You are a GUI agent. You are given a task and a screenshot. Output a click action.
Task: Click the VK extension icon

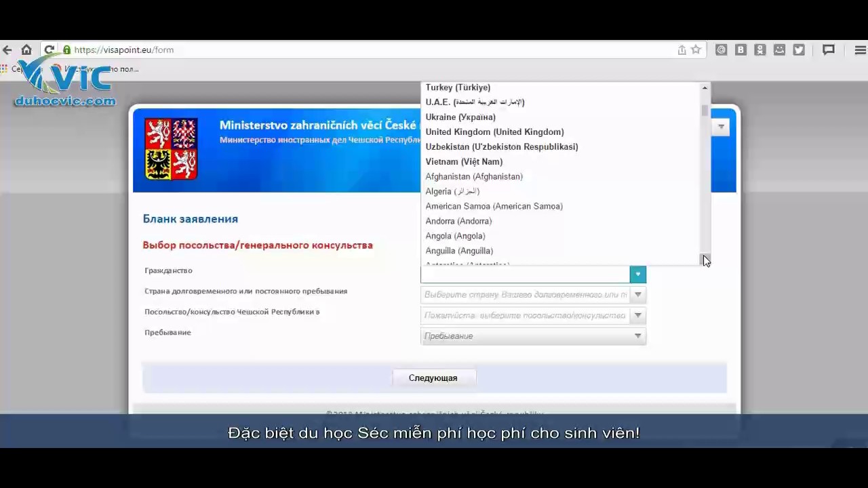[x=741, y=49]
